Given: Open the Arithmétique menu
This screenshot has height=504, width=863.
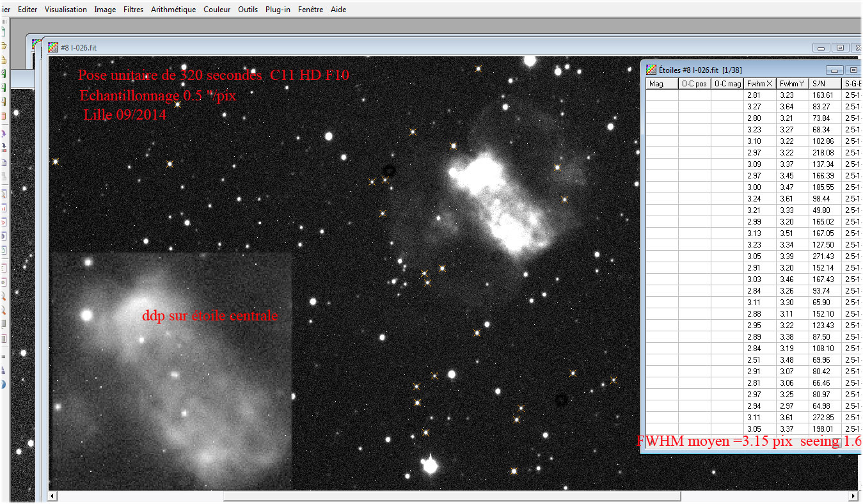Looking at the screenshot, I should [x=173, y=10].
